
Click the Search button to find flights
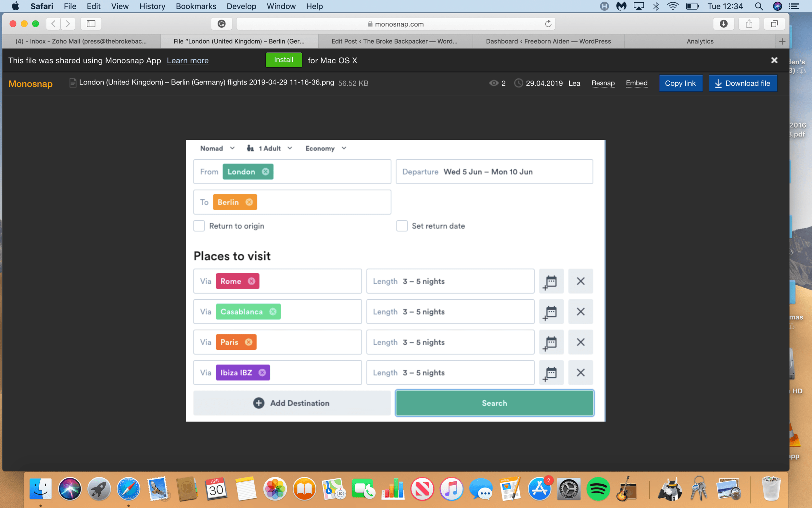494,403
